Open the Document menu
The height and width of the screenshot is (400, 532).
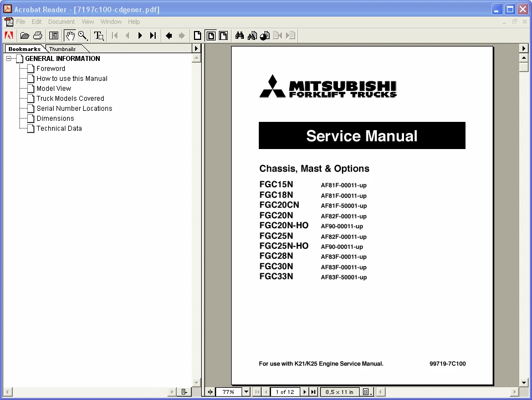point(62,22)
